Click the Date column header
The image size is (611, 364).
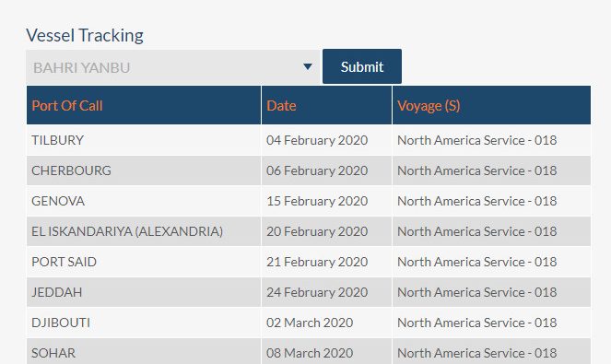(326, 105)
